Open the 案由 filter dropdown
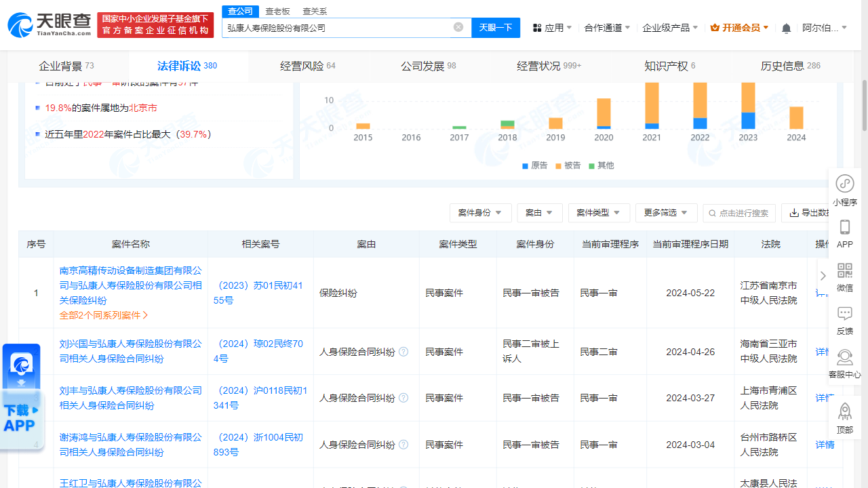Viewport: 868px width, 488px height. coord(540,213)
